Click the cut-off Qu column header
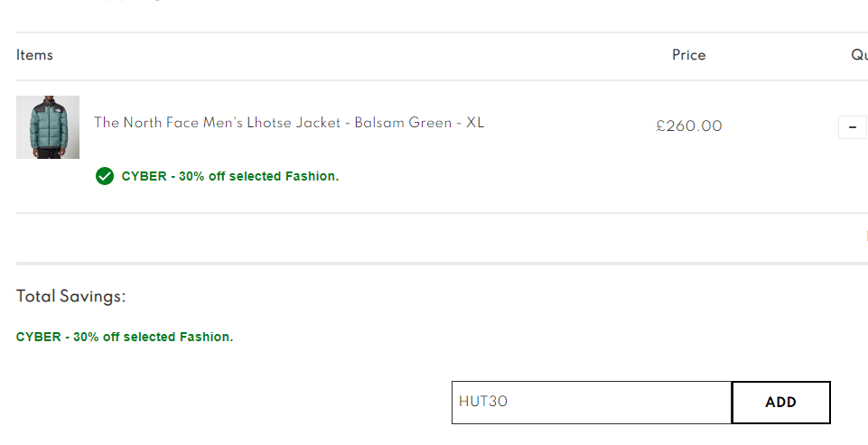 coord(859,55)
